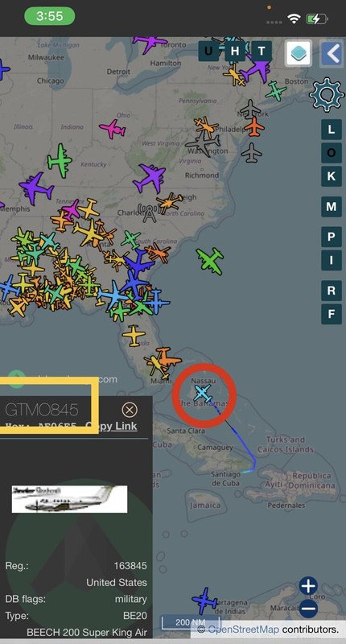Image resolution: width=346 pixels, height=644 pixels.
Task: Tap the United States country text
Action: (x=117, y=582)
